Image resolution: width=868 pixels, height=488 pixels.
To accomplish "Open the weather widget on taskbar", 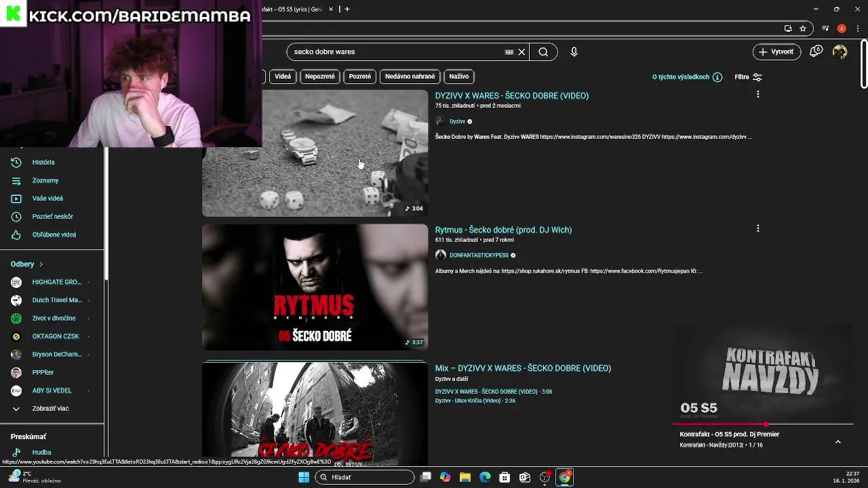I will [34, 477].
